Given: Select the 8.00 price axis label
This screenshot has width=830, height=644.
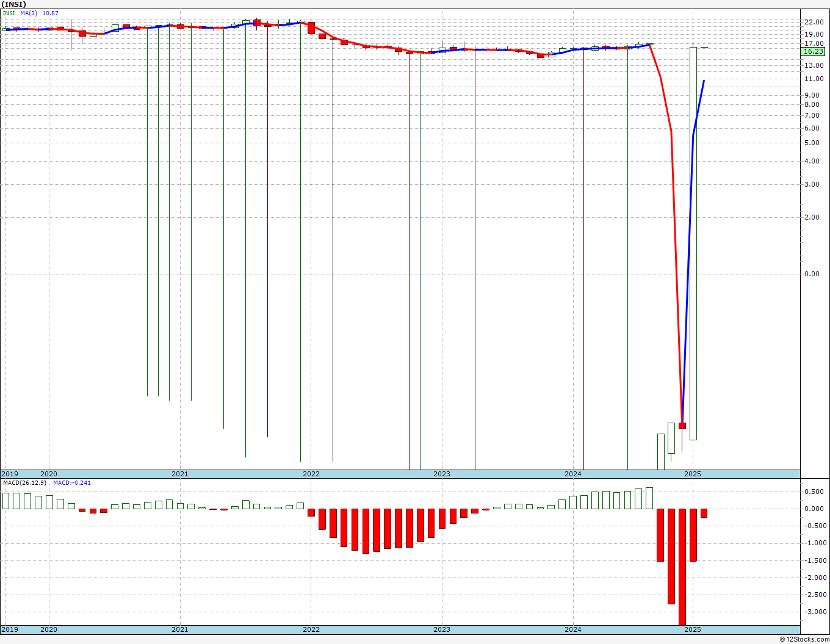Looking at the screenshot, I should pyautogui.click(x=812, y=105).
